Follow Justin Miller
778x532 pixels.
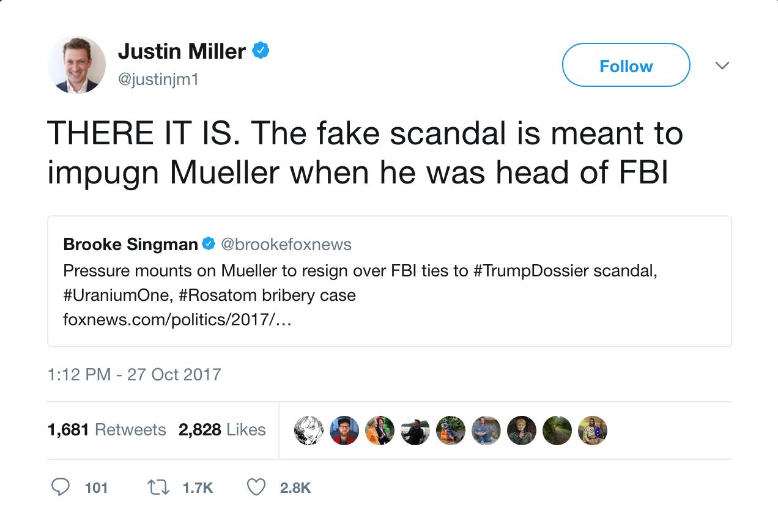click(626, 65)
